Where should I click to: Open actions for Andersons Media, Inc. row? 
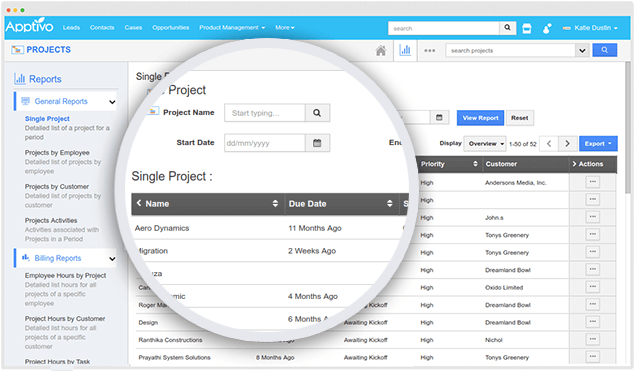592,182
